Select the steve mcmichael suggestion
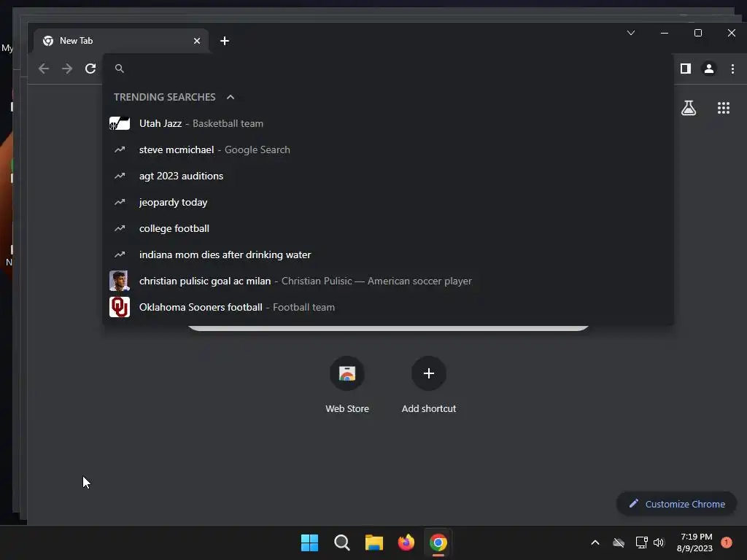Viewport: 747px width, 560px height. coord(388,149)
